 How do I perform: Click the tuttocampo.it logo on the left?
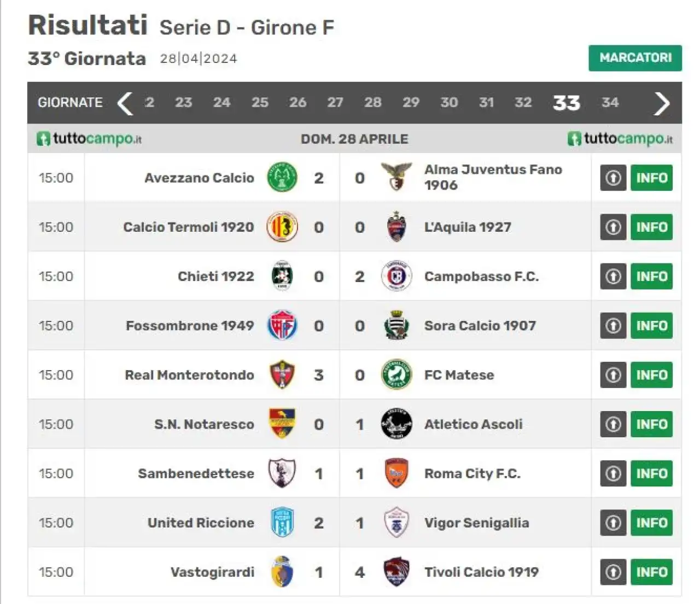click(89, 139)
